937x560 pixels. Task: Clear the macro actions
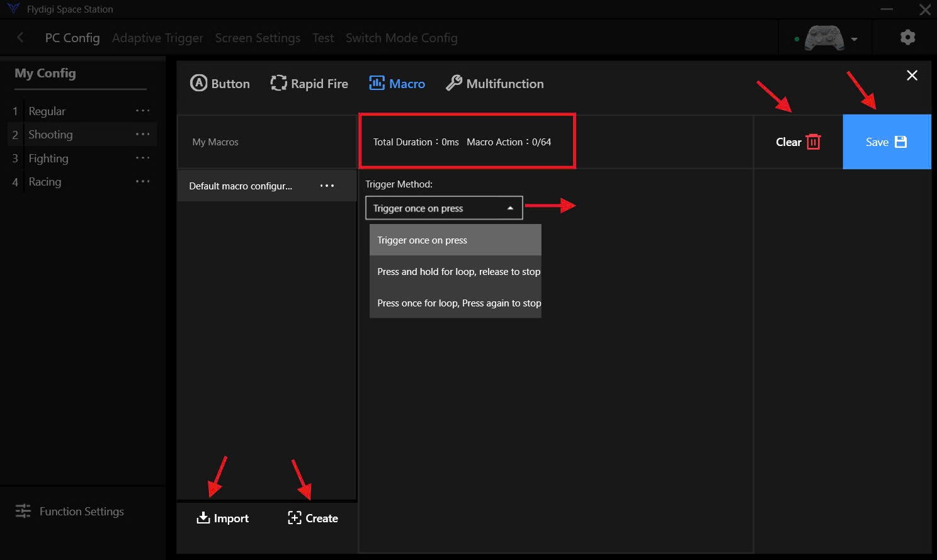pyautogui.click(x=798, y=142)
